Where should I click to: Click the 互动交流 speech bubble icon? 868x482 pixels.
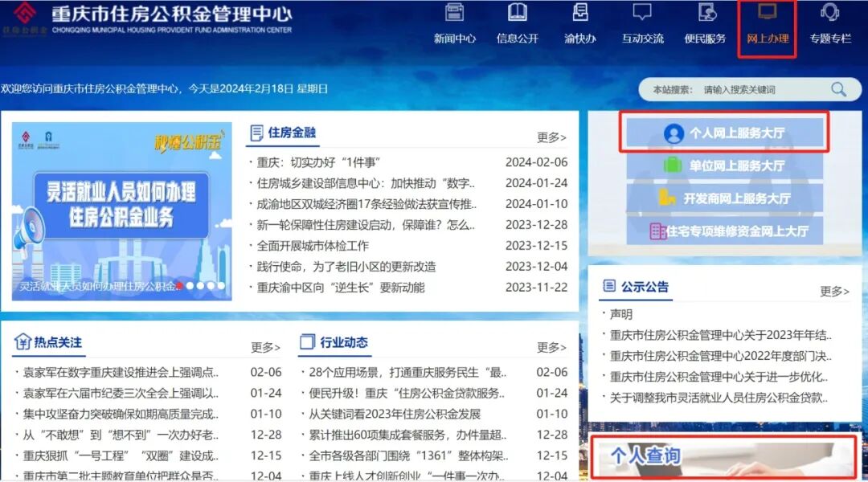(641, 11)
